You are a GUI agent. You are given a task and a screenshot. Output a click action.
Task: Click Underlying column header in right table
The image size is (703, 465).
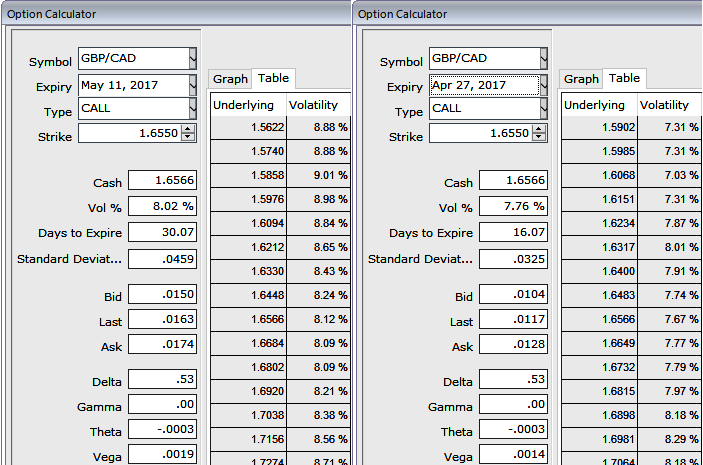tap(599, 105)
